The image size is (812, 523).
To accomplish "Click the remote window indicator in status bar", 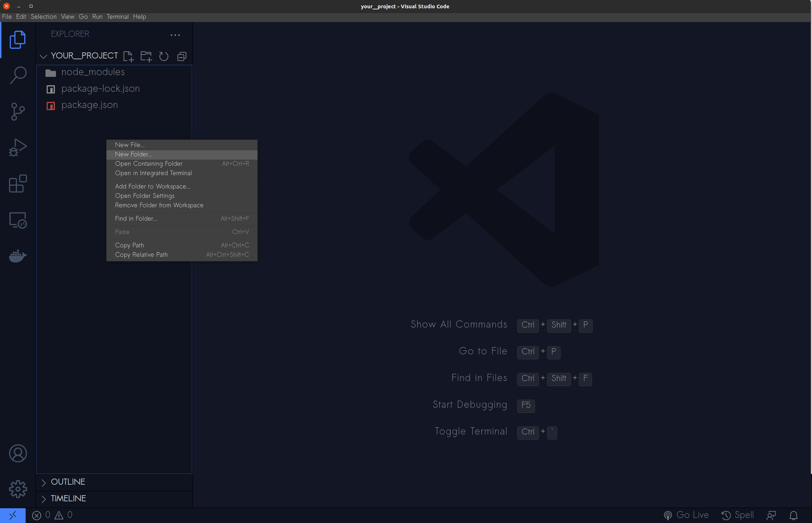I will [x=13, y=515].
